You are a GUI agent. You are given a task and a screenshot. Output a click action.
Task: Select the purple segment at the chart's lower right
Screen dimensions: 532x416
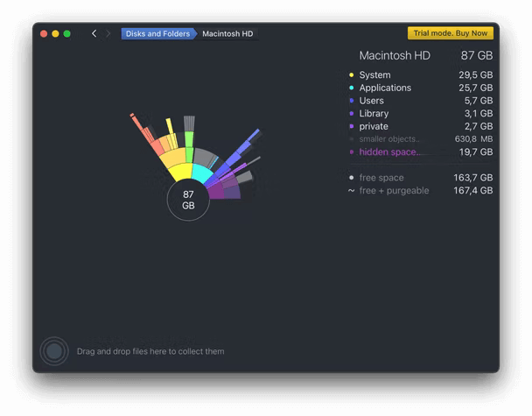point(216,192)
